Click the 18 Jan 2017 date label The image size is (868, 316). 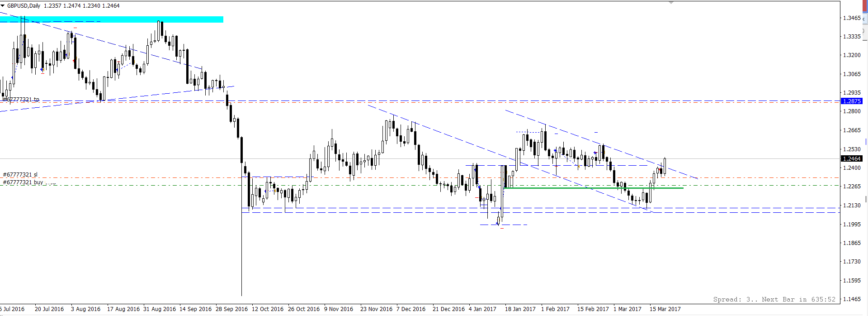tap(520, 309)
